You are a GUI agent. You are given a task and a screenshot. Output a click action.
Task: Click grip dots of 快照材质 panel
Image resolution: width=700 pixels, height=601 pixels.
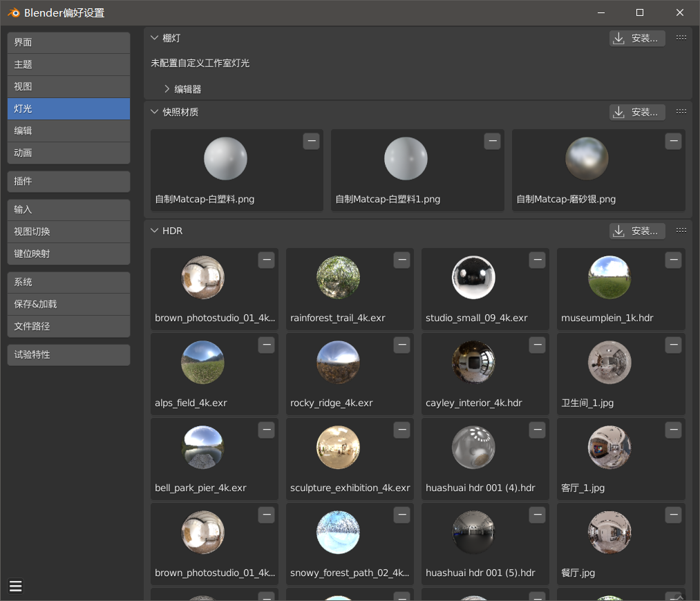pos(681,111)
